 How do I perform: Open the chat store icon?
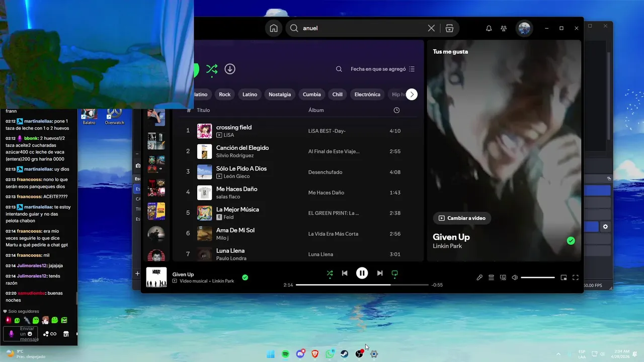click(x=66, y=334)
